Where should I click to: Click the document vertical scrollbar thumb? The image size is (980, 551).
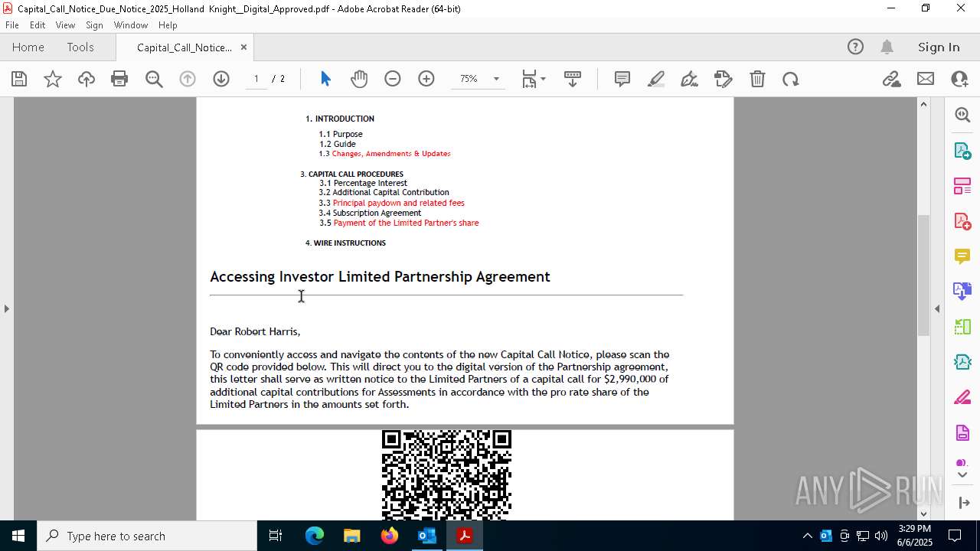click(923, 275)
